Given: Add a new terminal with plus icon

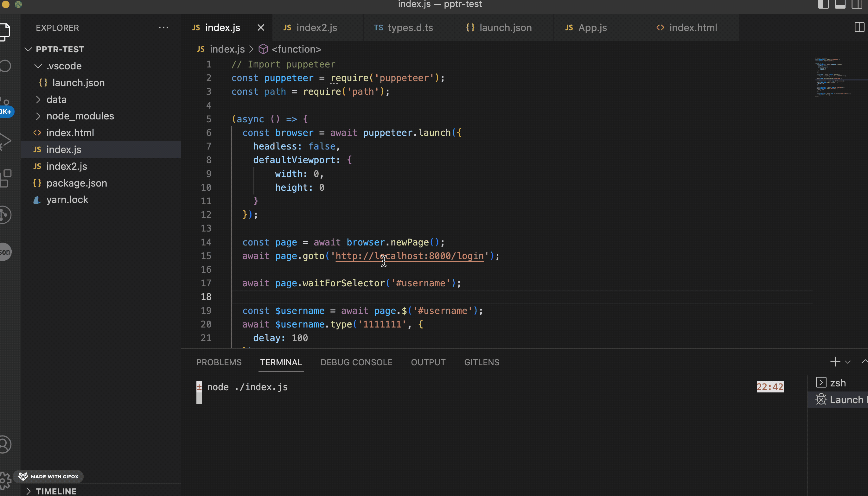Looking at the screenshot, I should click(x=835, y=362).
